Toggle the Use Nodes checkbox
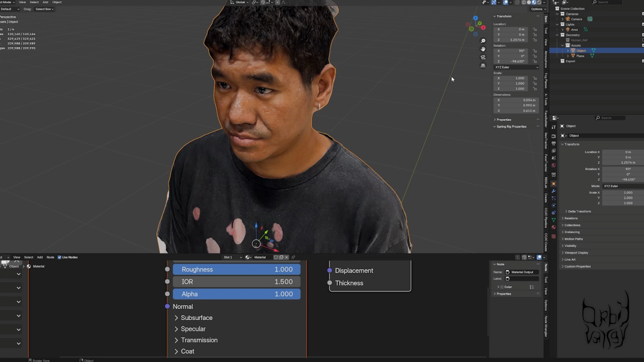Image resolution: width=644 pixels, height=362 pixels. point(59,257)
